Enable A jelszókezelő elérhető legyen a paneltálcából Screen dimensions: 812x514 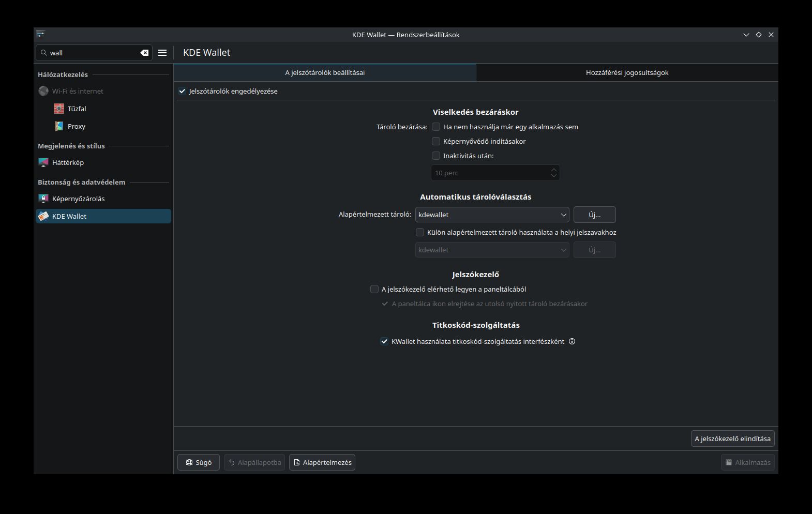(x=374, y=289)
